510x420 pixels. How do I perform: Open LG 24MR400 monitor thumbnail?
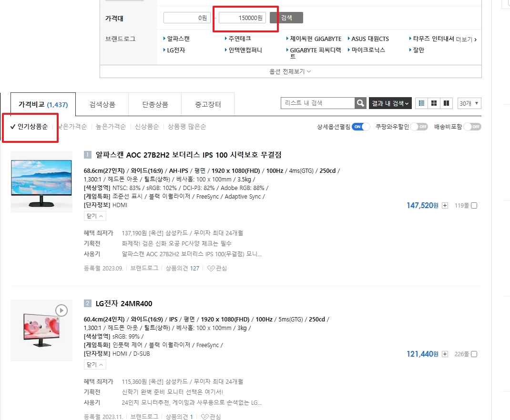41,330
